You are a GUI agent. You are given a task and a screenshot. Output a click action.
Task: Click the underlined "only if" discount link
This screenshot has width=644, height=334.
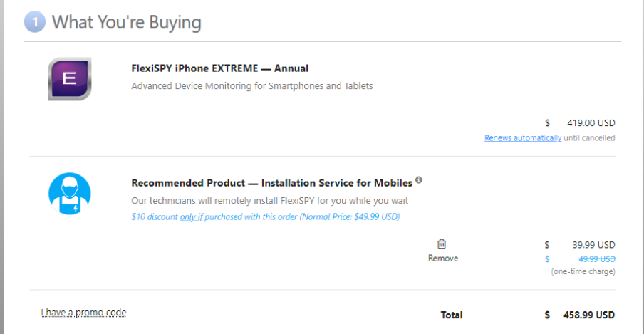191,216
